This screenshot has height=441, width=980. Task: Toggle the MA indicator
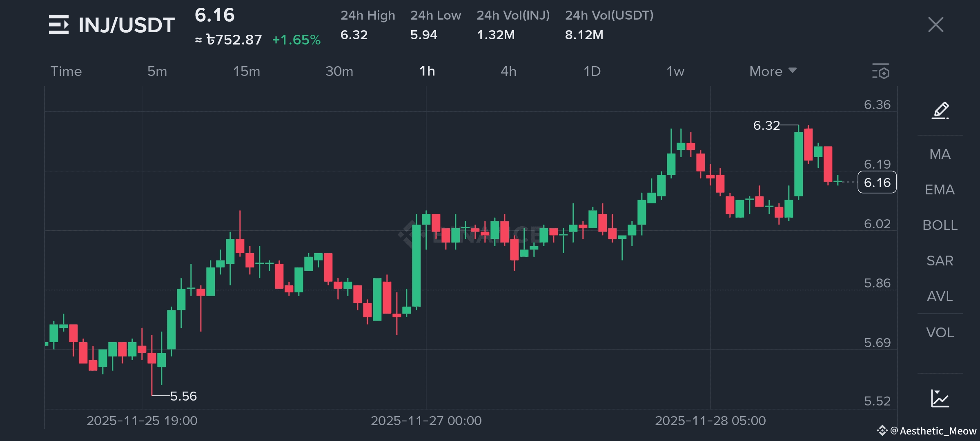[940, 154]
